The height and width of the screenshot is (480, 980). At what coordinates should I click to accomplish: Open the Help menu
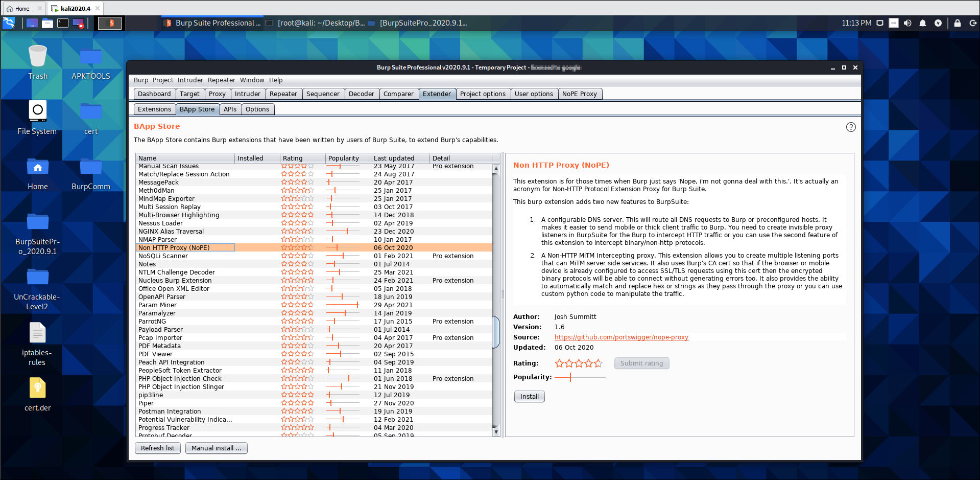(x=276, y=80)
